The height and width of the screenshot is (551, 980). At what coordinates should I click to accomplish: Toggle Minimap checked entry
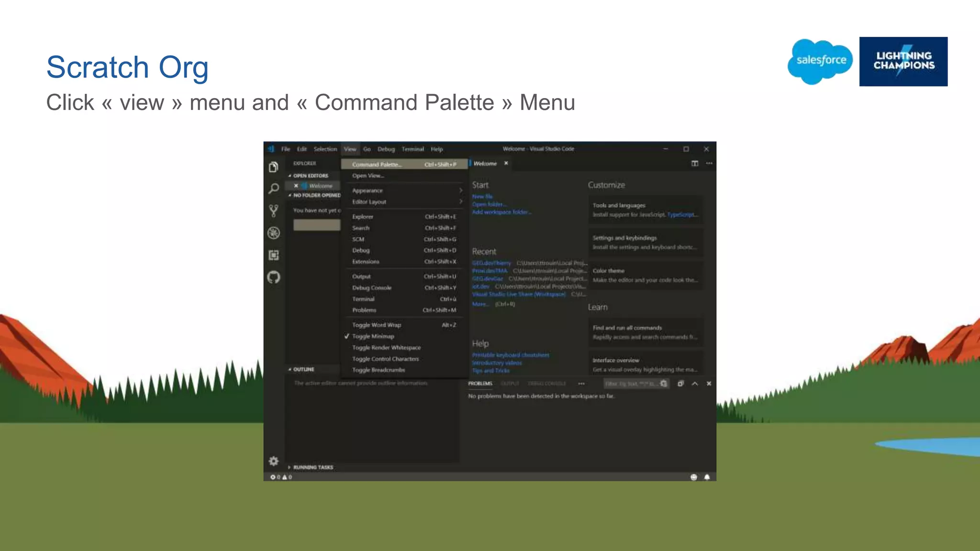(x=404, y=336)
